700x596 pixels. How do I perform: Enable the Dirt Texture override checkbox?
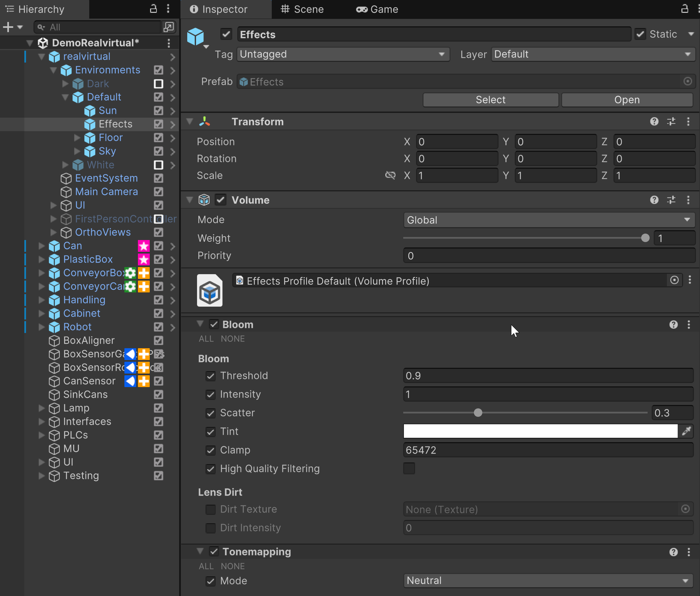tap(211, 509)
